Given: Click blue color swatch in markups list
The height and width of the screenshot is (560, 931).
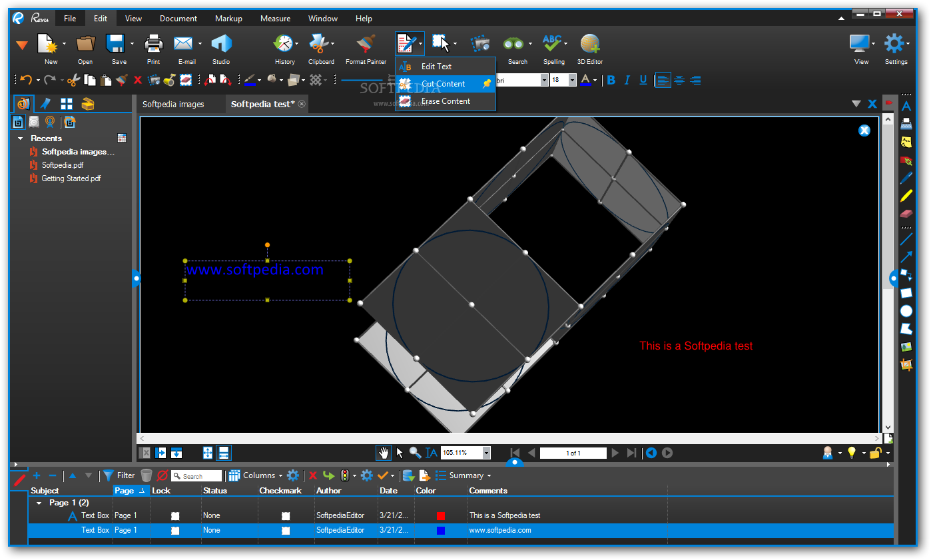Looking at the screenshot, I should tap(440, 531).
